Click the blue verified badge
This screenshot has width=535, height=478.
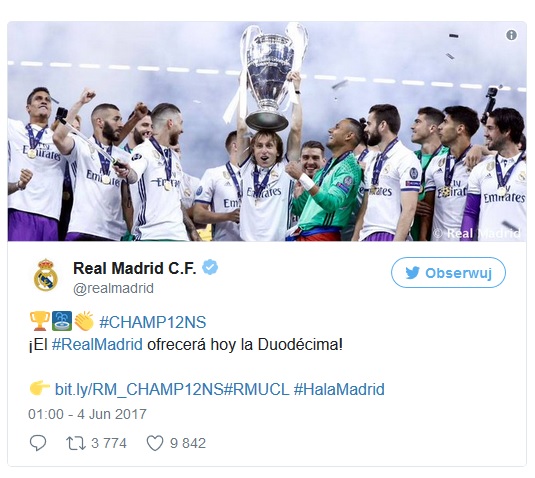(x=210, y=267)
